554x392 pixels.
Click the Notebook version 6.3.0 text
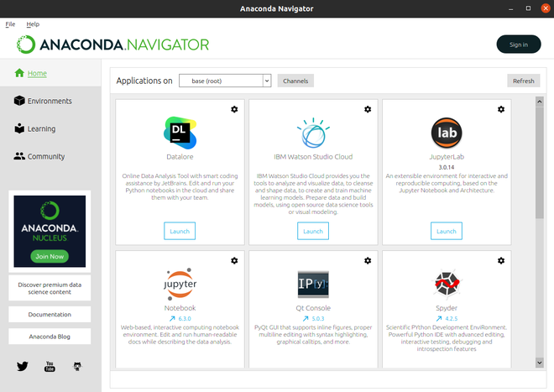click(x=185, y=318)
